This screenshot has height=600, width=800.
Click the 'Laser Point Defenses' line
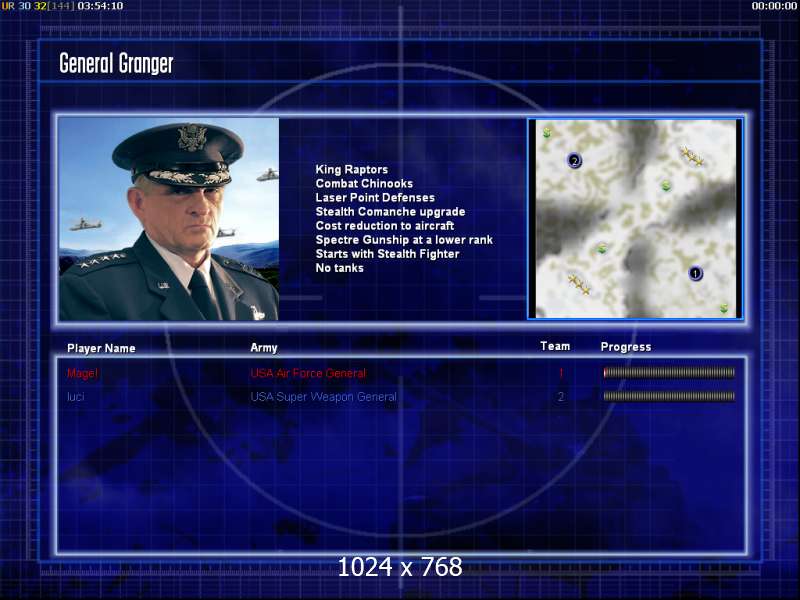point(375,197)
